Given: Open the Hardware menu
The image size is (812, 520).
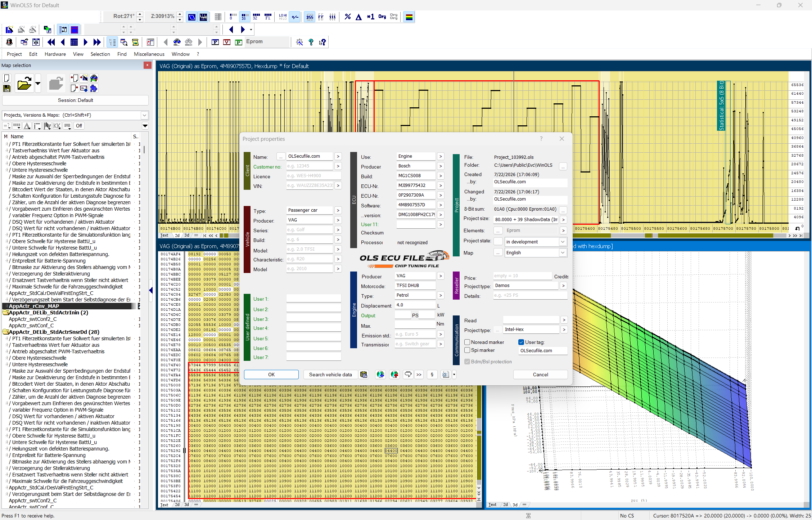Looking at the screenshot, I should (55, 54).
